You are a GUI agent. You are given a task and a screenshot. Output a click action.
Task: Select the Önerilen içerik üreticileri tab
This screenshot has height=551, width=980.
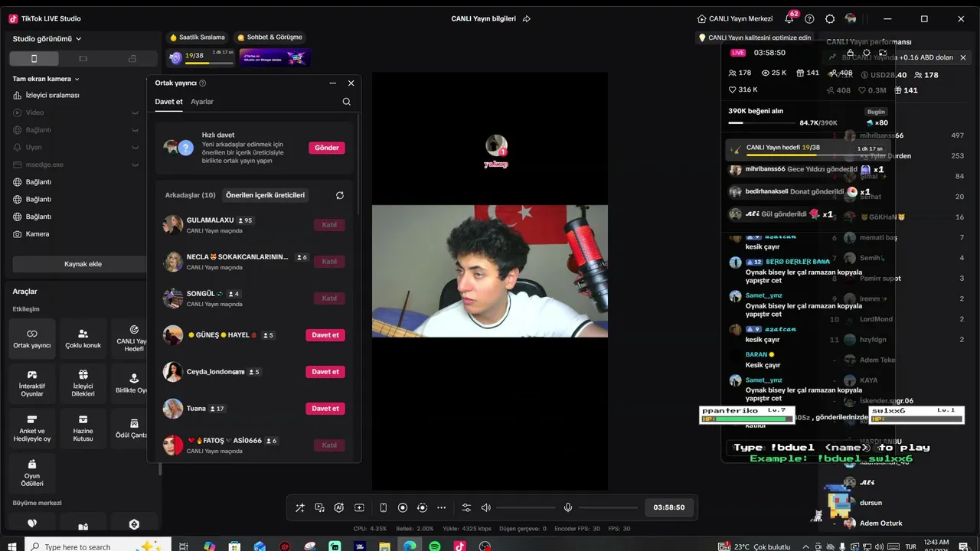tap(265, 195)
